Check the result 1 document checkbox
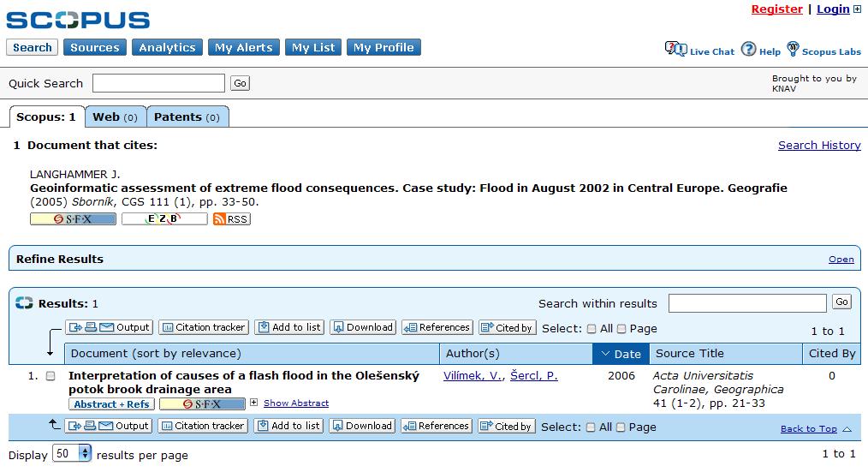Image resolution: width=868 pixels, height=472 pixels. pos(51,376)
